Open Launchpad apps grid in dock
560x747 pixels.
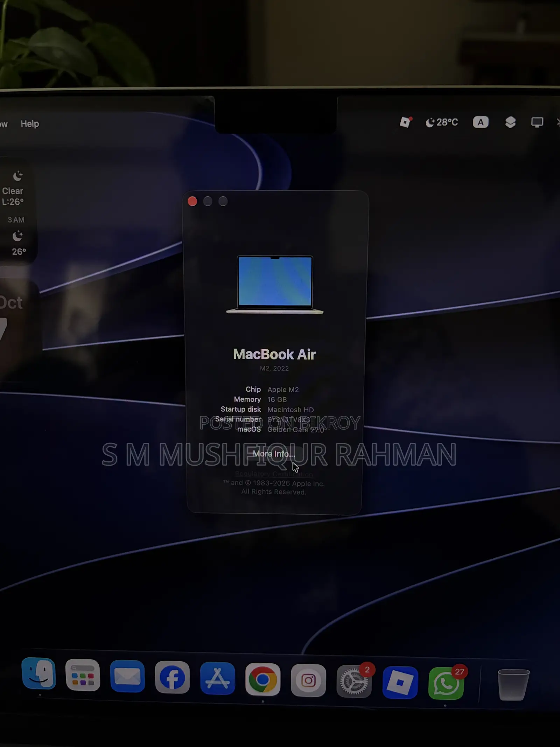click(83, 675)
